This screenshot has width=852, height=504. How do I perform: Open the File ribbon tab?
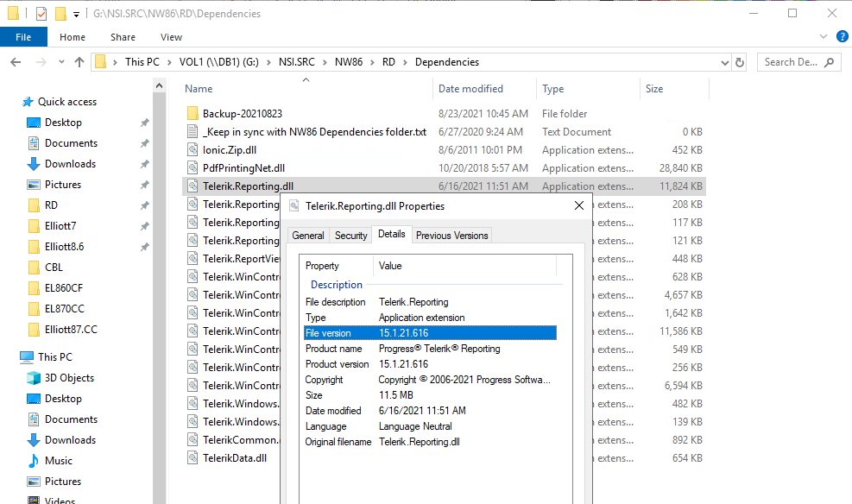point(23,37)
